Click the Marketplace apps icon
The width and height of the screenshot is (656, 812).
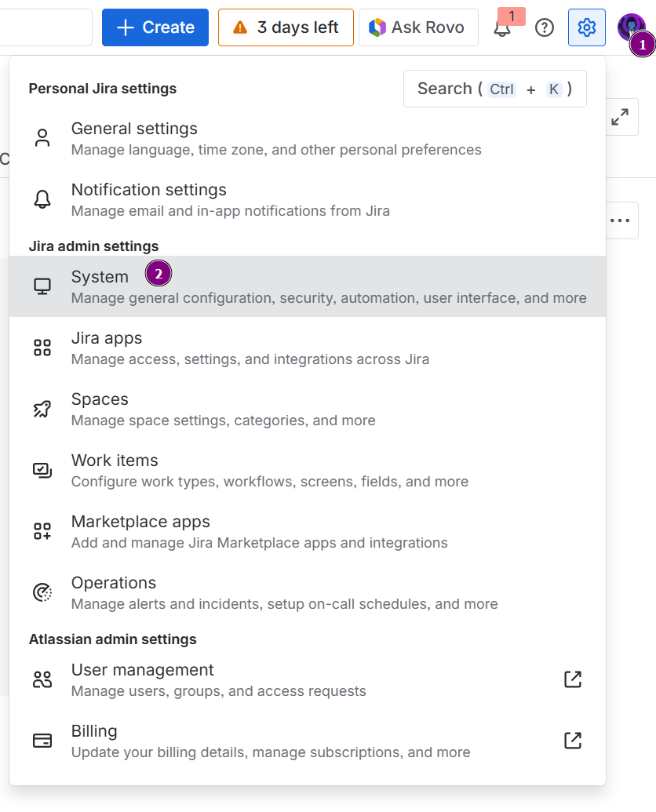point(42,532)
